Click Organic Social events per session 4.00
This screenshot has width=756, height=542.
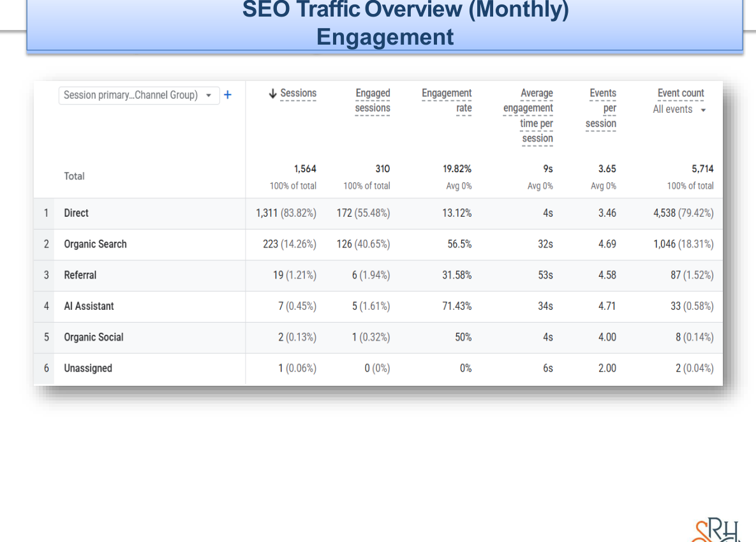tap(607, 337)
